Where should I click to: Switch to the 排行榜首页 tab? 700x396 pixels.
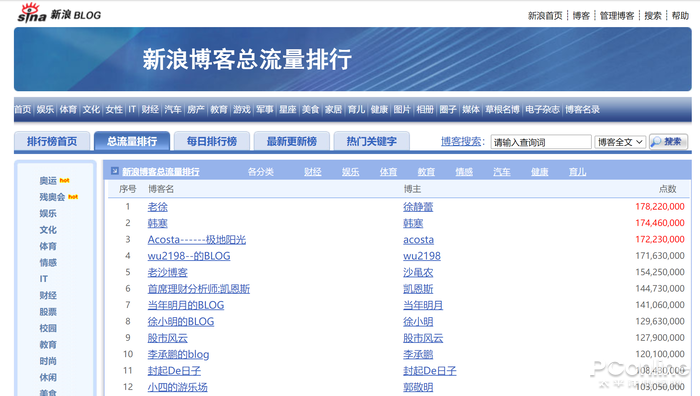[52, 142]
